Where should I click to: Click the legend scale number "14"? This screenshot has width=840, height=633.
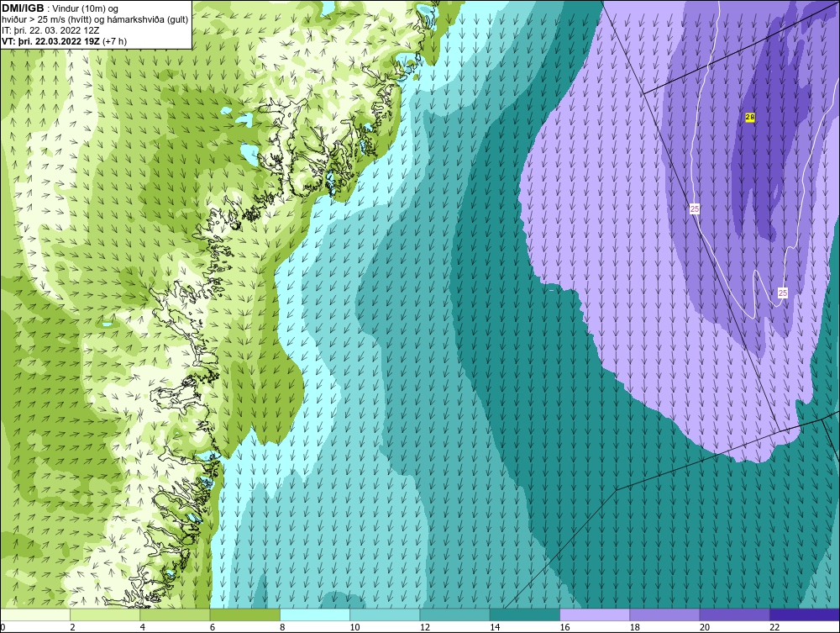(495, 627)
